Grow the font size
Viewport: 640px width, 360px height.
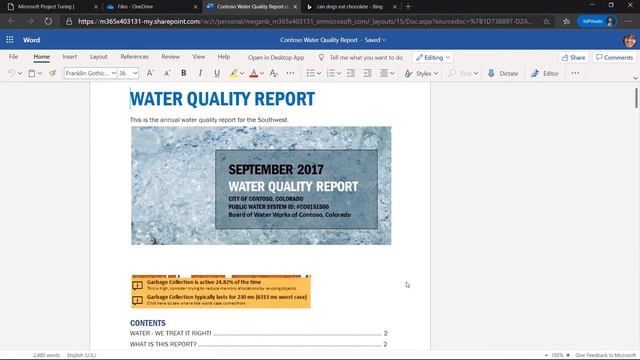(x=150, y=73)
